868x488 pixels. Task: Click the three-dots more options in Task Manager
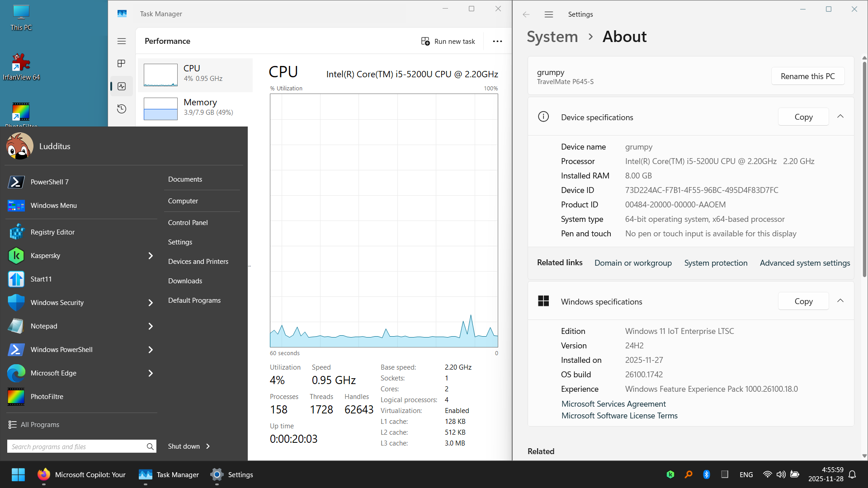pos(497,41)
